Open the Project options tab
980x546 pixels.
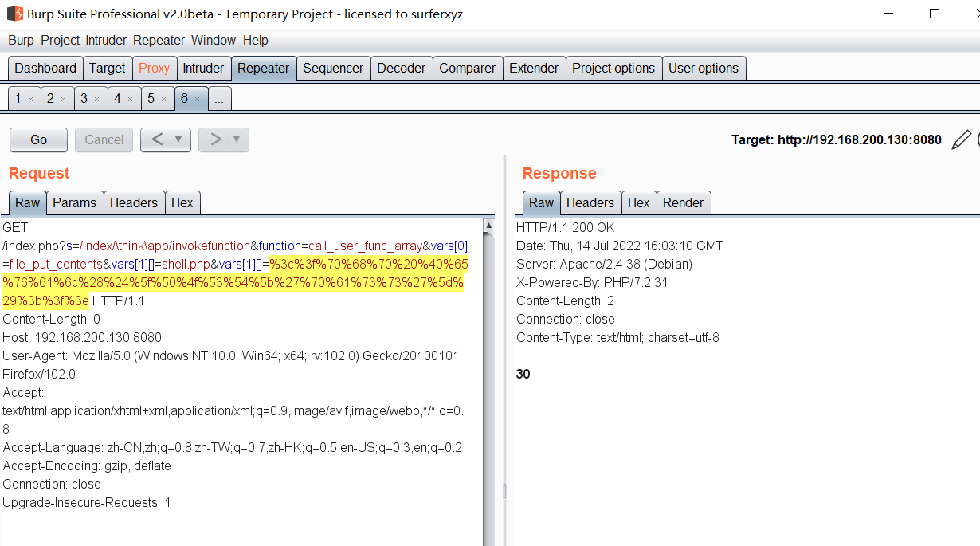click(613, 69)
